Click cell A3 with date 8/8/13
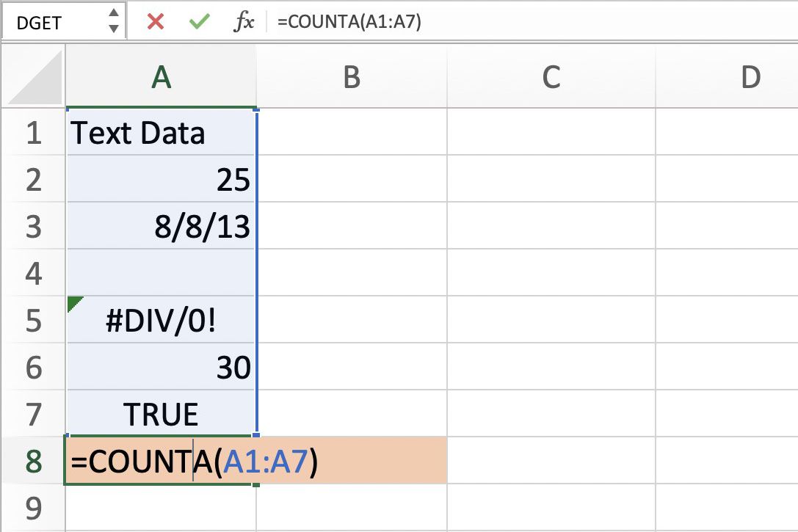Viewport: 798px width, 532px height. (x=161, y=227)
